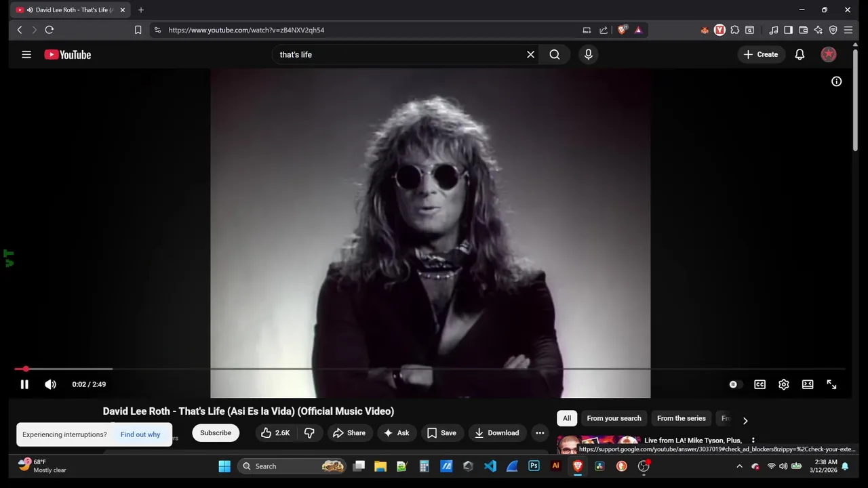Open File Explorer from the taskbar
The image size is (868, 488).
coord(380,466)
